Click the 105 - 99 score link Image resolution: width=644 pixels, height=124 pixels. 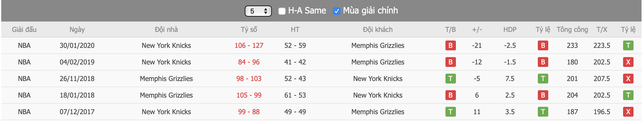[249, 95]
